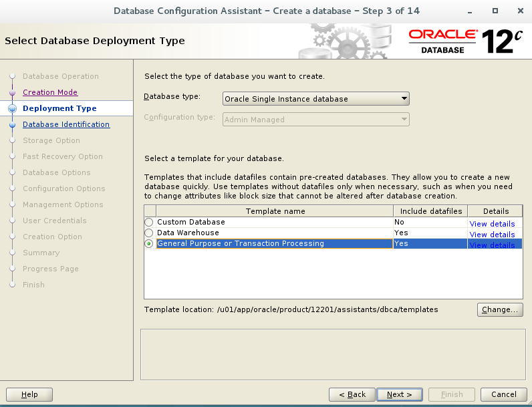The height and width of the screenshot is (407, 532).
Task: Click the Include datafiles column header
Action: [430, 211]
